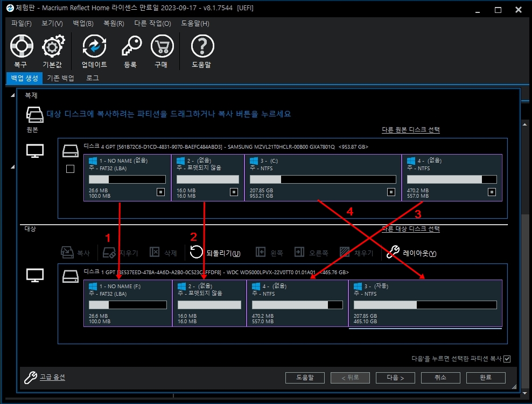Click 되돌리기(U) undo tool
The width and height of the screenshot is (532, 404).
(x=215, y=253)
